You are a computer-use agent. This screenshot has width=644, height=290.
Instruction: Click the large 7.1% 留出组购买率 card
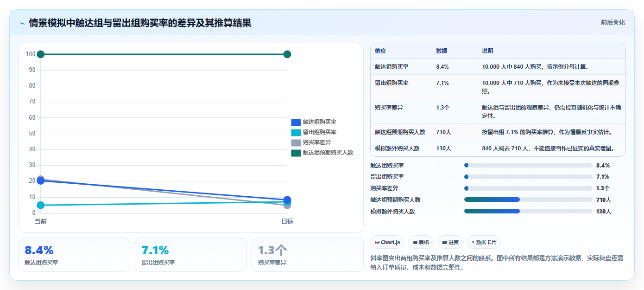click(191, 255)
